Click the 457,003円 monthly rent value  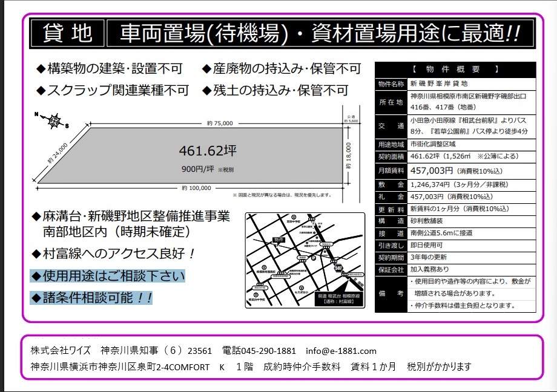point(431,171)
